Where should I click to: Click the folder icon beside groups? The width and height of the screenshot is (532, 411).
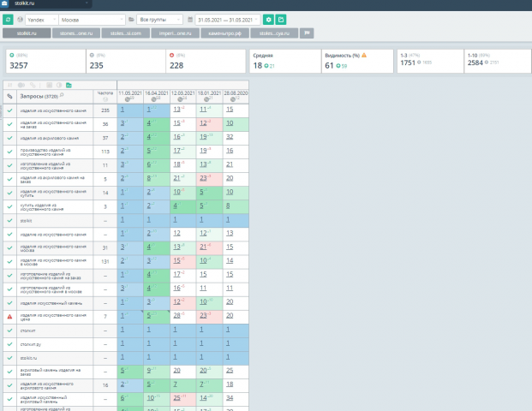click(131, 20)
